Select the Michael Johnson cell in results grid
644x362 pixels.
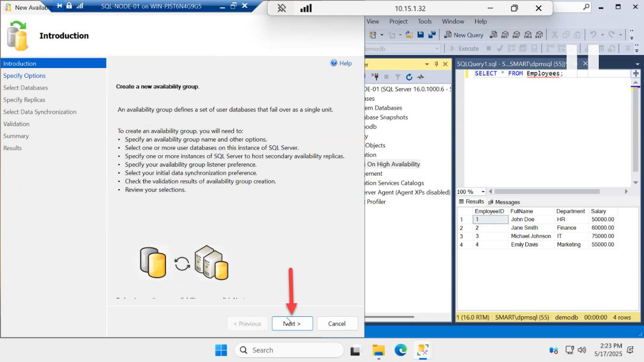click(x=531, y=236)
